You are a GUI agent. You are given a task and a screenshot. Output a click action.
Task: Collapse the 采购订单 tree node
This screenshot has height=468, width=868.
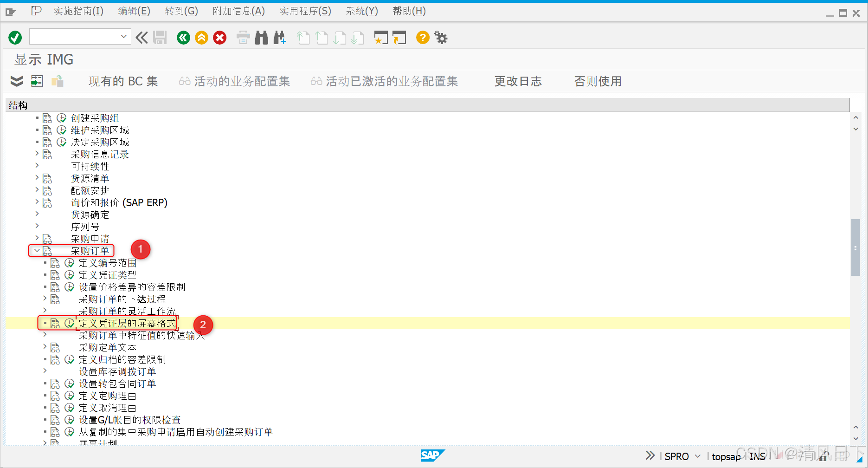point(37,250)
